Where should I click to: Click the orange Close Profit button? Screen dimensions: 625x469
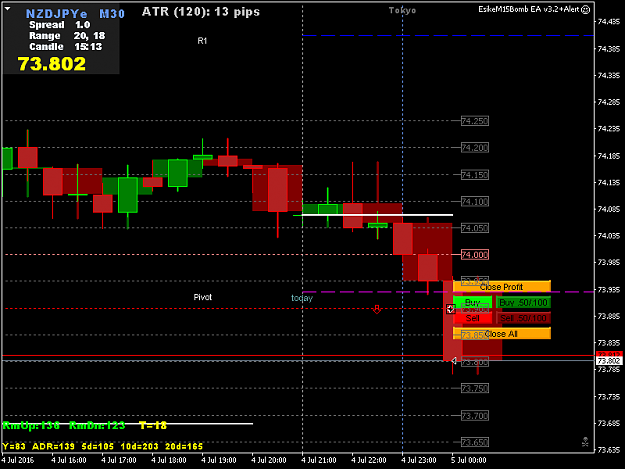(x=502, y=287)
